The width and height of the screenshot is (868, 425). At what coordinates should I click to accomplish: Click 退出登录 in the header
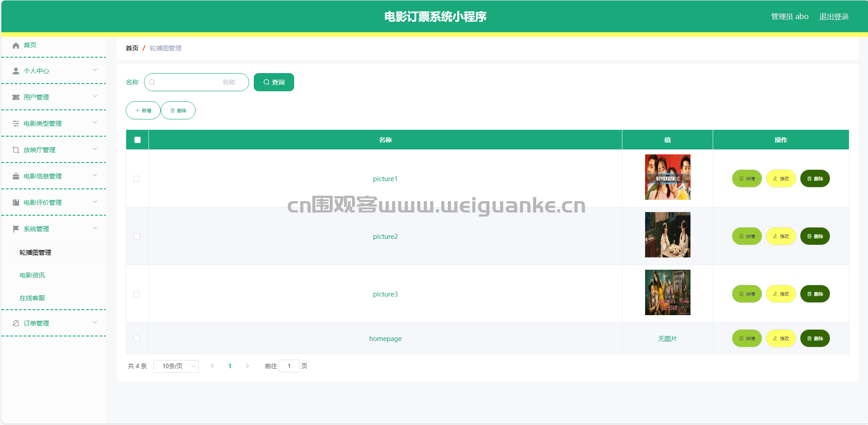pos(833,17)
